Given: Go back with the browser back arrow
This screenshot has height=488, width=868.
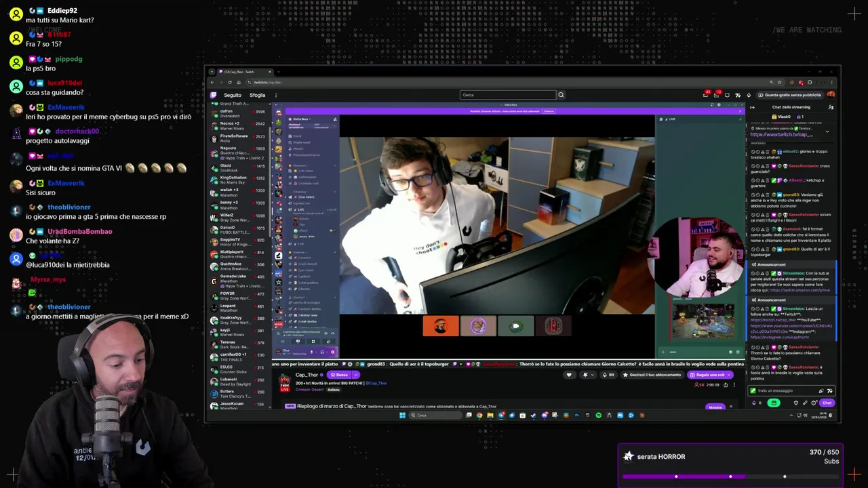Looking at the screenshot, I should pos(212,82).
